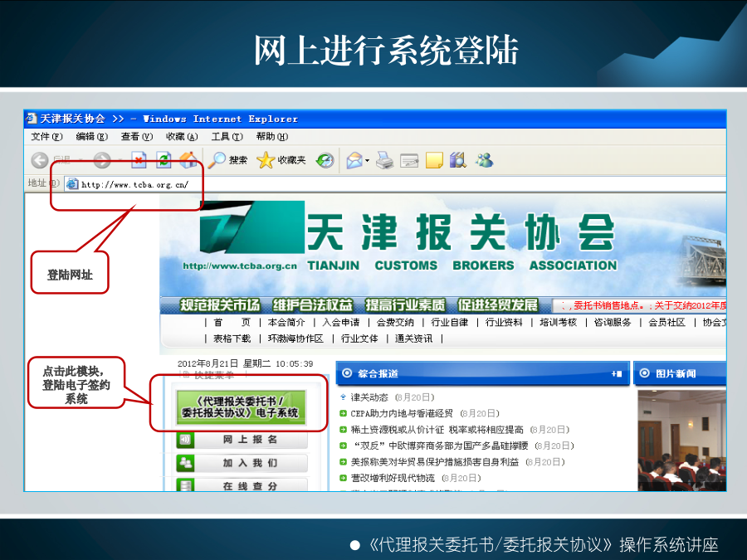The width and height of the screenshot is (747, 560).
Task: Go to 首页 in the site navigation
Action: (232, 323)
